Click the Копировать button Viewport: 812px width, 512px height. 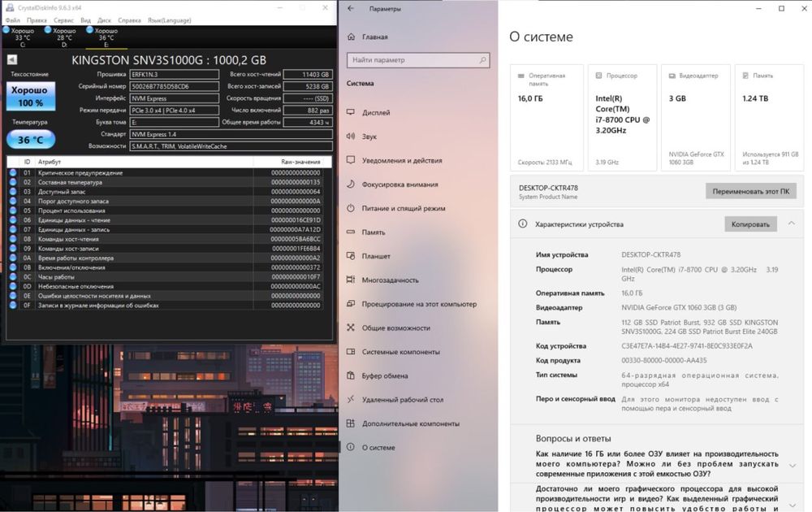[x=750, y=223]
